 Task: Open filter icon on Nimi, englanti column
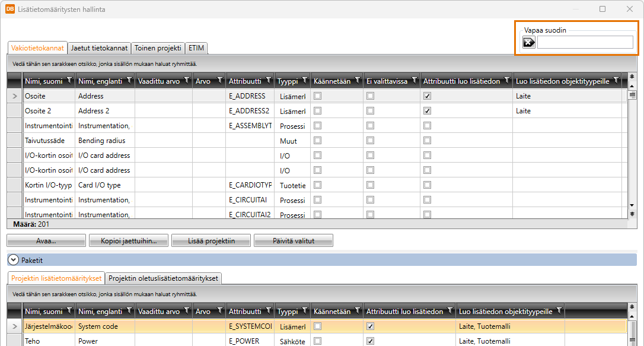pyautogui.click(x=129, y=81)
